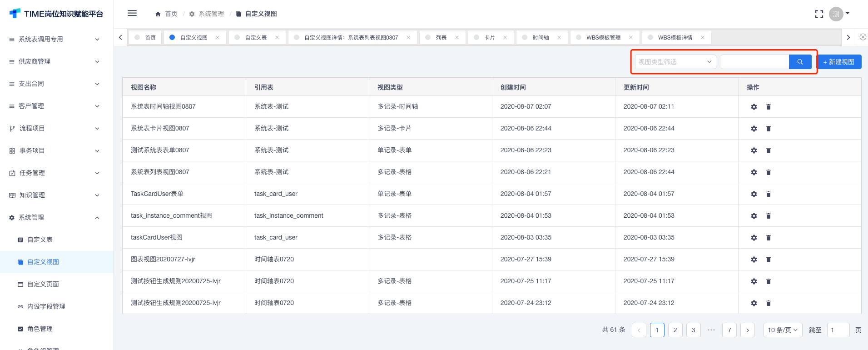Delete the 系统表卡片视图0807 row
This screenshot has height=350, width=868.
click(x=769, y=129)
